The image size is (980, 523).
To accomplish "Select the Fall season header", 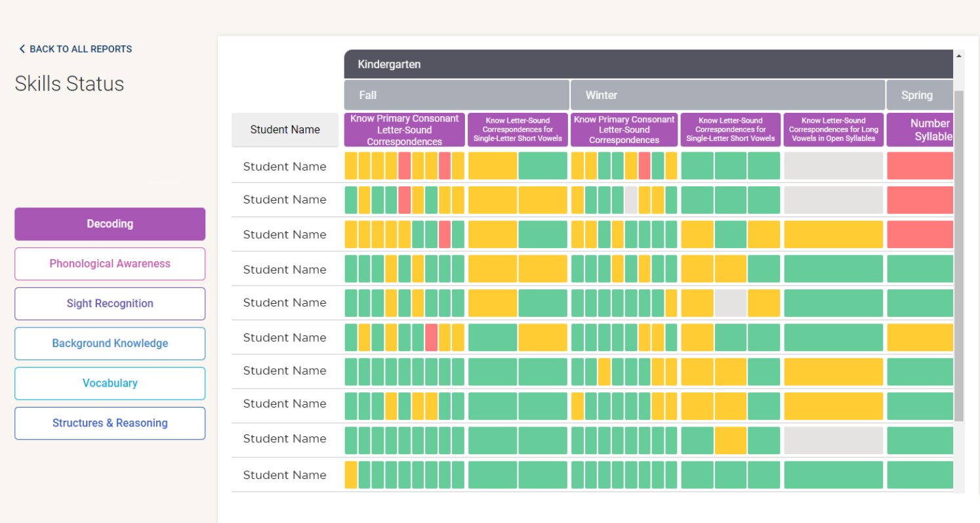I will [457, 95].
